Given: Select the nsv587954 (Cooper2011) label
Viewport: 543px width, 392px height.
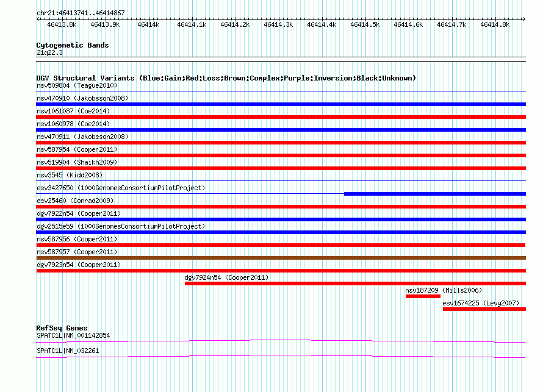Looking at the screenshot, I should (x=77, y=149).
